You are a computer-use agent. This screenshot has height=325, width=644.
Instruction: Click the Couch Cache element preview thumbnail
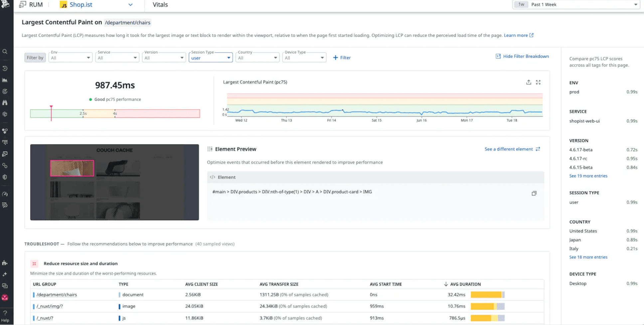[x=114, y=182]
